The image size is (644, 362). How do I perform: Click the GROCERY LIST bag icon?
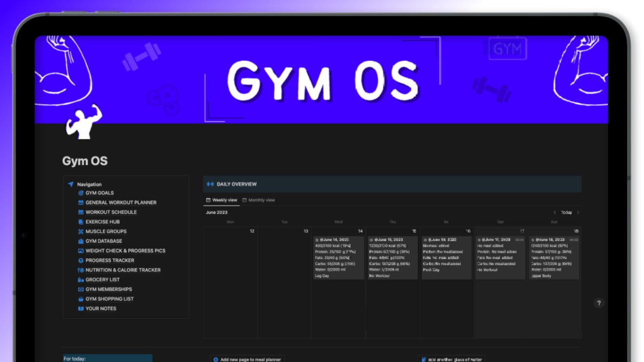(x=81, y=280)
